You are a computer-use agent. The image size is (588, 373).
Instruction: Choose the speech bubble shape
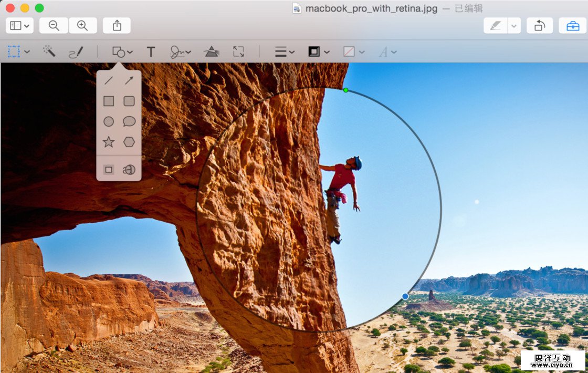point(129,121)
